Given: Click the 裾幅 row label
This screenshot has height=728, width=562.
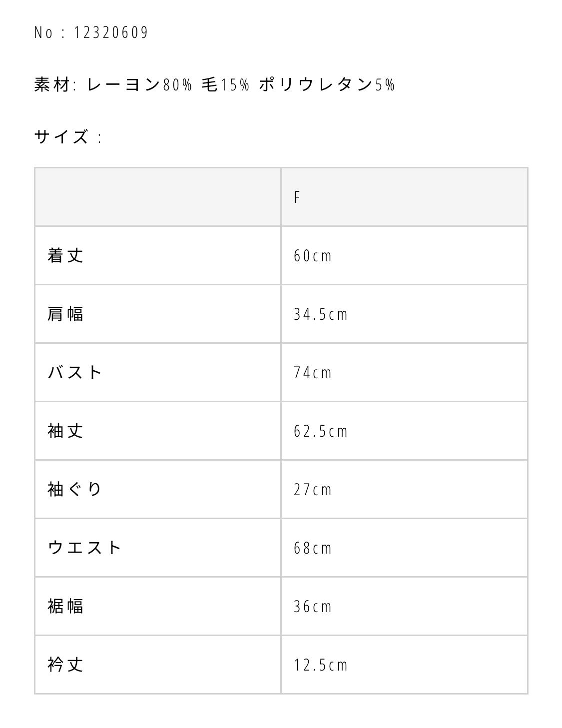Looking at the screenshot, I should coord(65,607).
